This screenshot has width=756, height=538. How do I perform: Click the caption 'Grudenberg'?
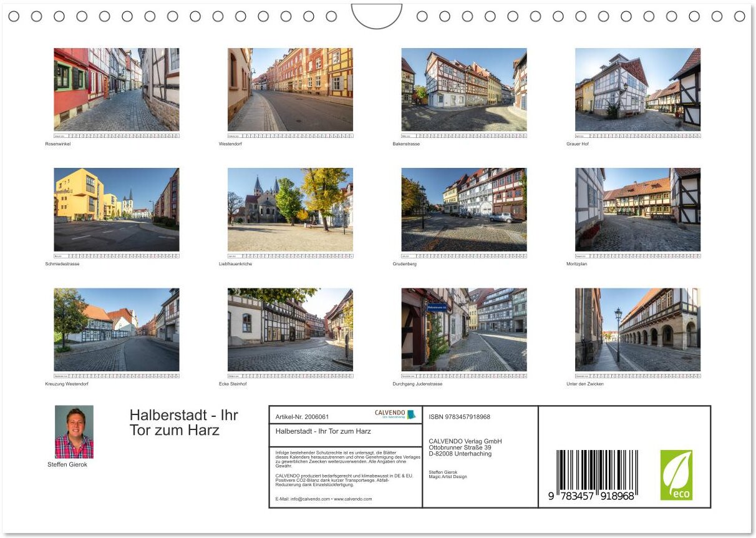pyautogui.click(x=404, y=264)
